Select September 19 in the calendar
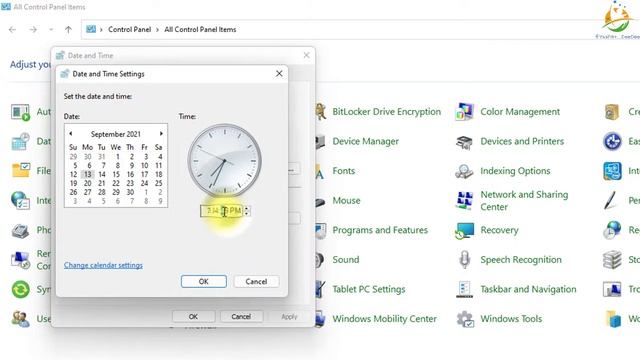Viewport: 640px width, 360px height. 73,183
